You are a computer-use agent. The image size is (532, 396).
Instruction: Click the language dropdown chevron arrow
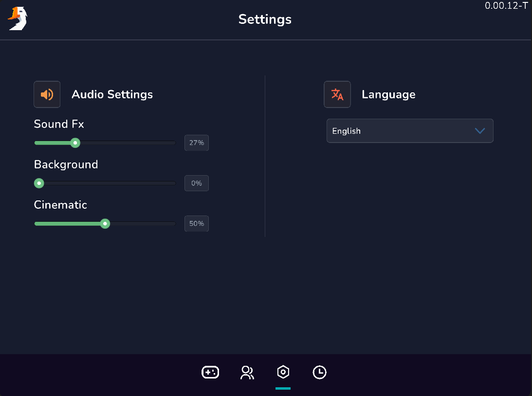click(x=480, y=131)
